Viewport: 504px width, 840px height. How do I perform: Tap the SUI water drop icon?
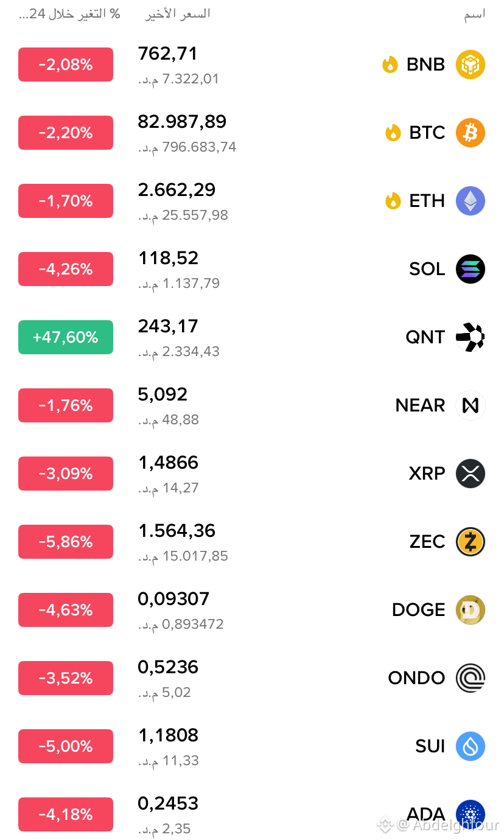(x=471, y=746)
